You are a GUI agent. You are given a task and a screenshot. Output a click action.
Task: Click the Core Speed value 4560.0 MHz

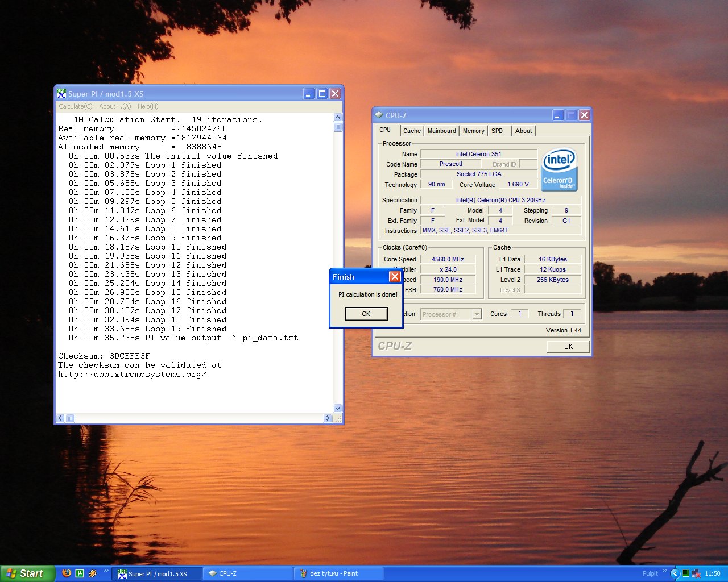448,259
